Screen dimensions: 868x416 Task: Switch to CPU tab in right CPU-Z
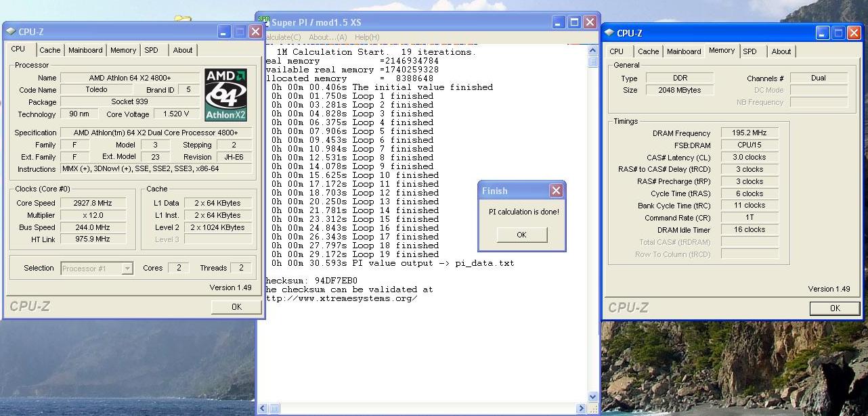click(x=617, y=51)
